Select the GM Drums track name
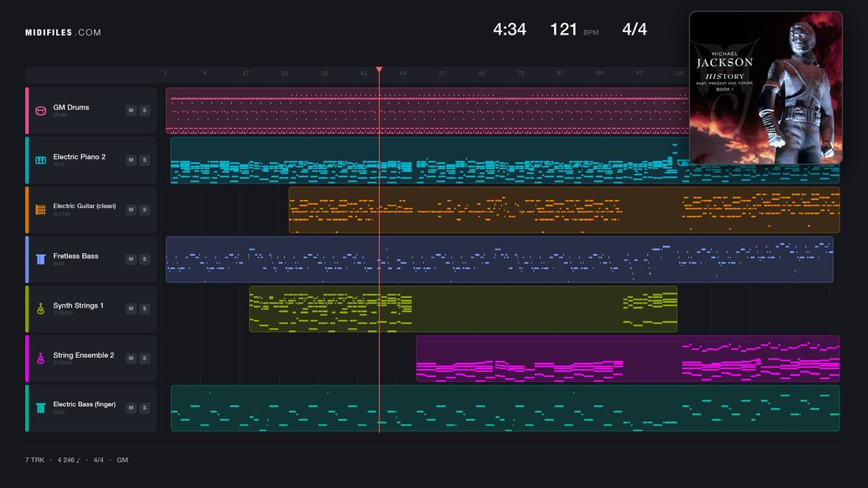868x488 pixels. click(71, 107)
